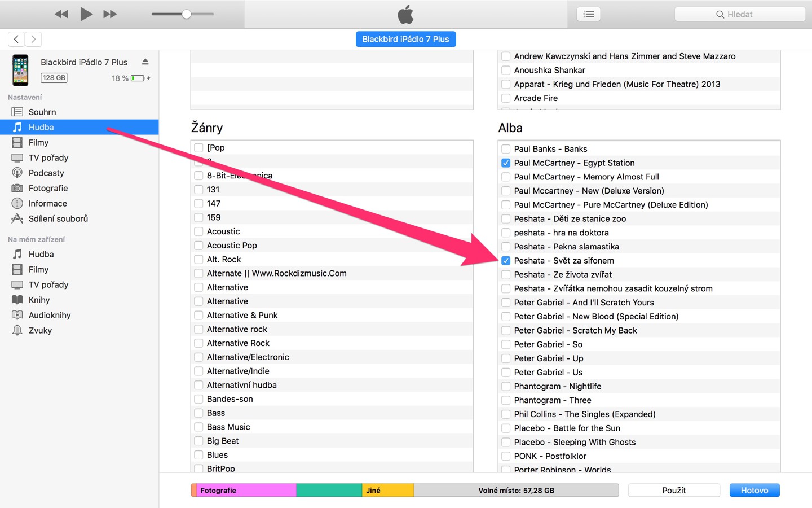Click the TV pořady screen icon under Nastavení
Screen dimensions: 812x508
[x=17, y=157]
